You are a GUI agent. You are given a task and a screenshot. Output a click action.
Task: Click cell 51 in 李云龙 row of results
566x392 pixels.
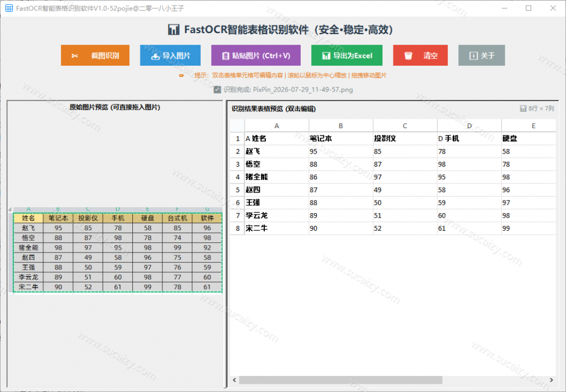405,215
